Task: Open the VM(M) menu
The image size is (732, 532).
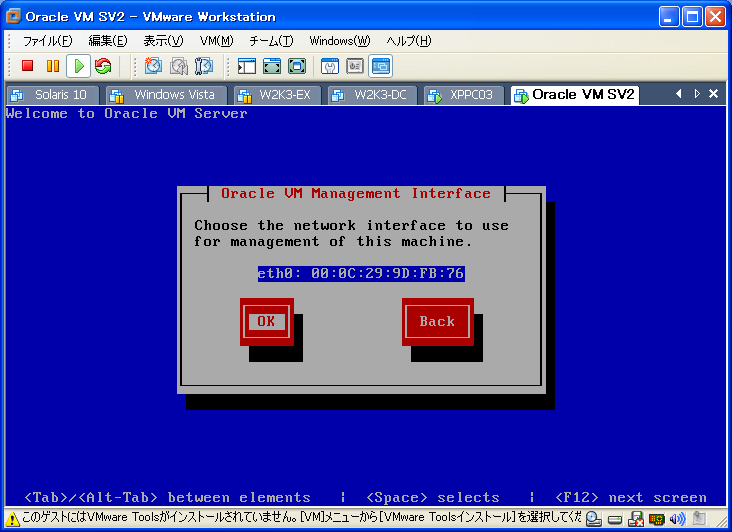Action: click(216, 41)
